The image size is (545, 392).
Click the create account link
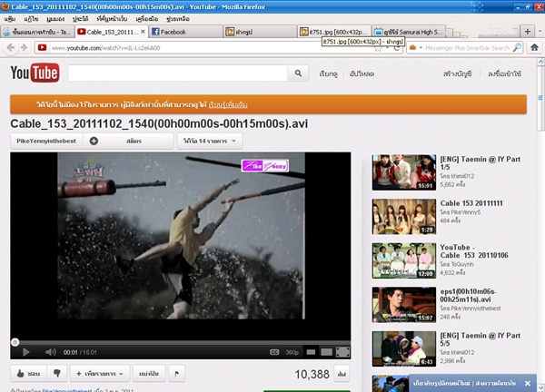coord(458,73)
